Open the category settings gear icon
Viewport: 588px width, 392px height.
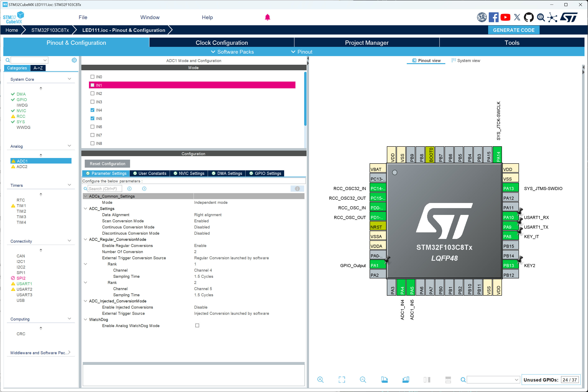(x=74, y=60)
